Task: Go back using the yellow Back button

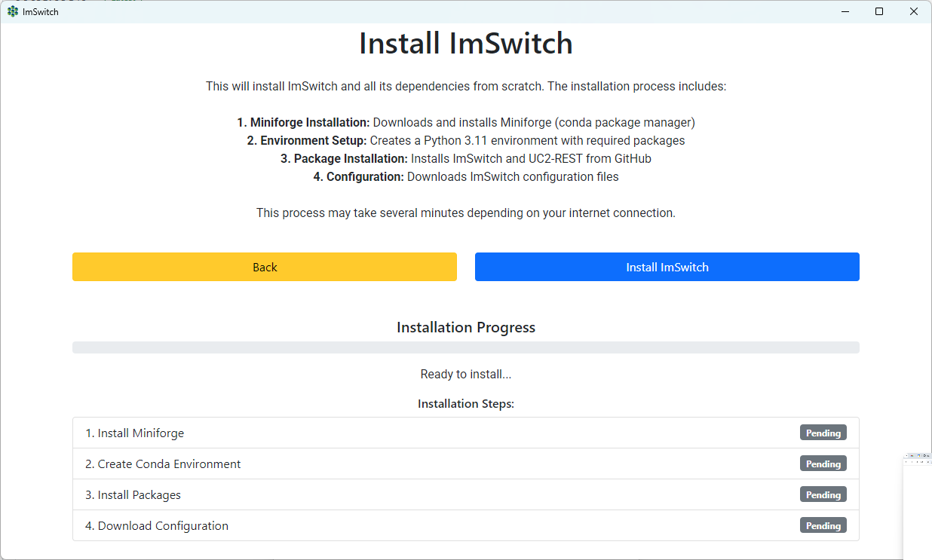Action: pos(265,267)
